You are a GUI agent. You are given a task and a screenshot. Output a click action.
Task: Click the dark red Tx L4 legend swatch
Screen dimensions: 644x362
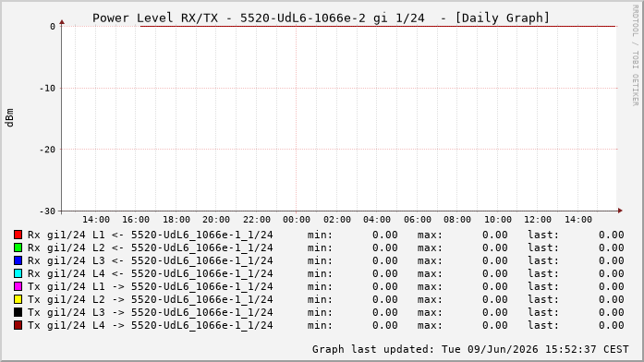point(18,325)
